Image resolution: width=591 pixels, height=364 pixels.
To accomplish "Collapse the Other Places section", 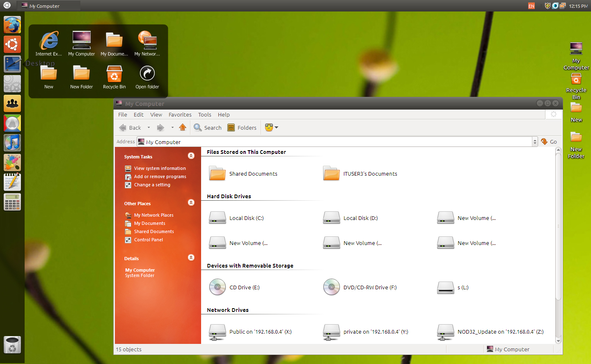I will click(191, 202).
